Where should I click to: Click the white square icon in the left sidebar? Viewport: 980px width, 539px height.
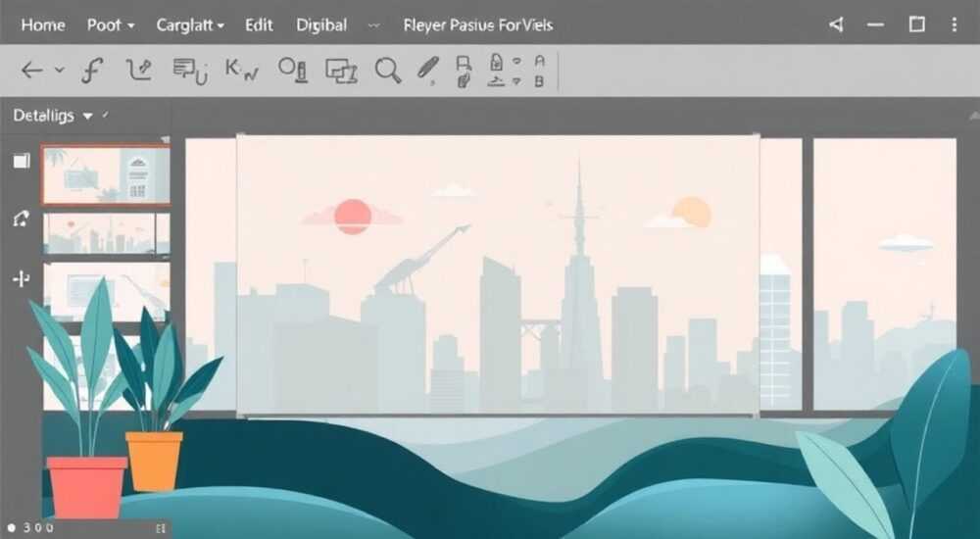click(22, 162)
